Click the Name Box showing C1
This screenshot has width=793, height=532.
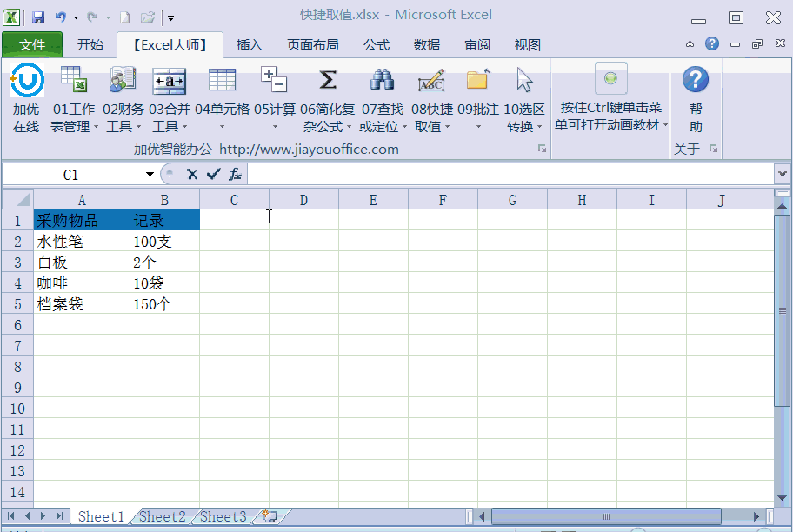pyautogui.click(x=70, y=175)
